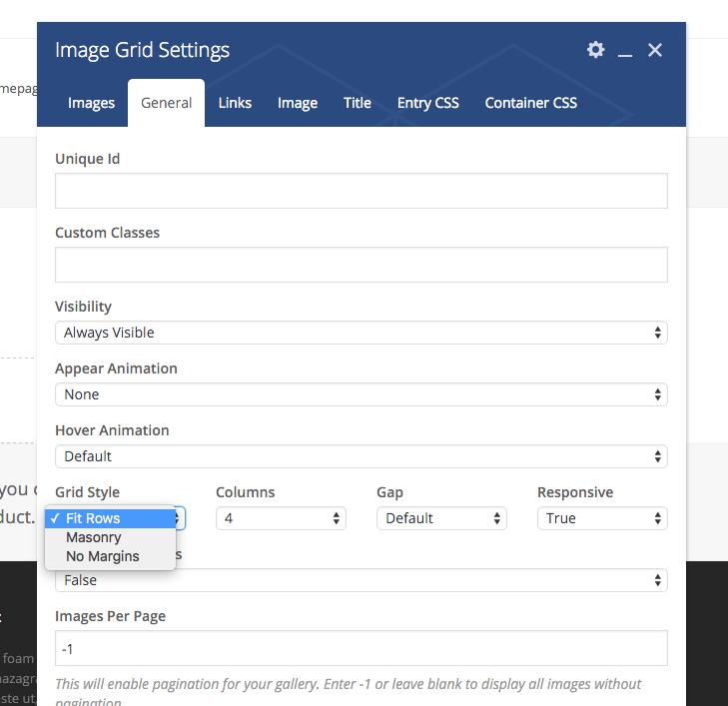This screenshot has width=728, height=706.
Task: Open the Visibility dropdown showing Always Visible
Action: tap(362, 333)
